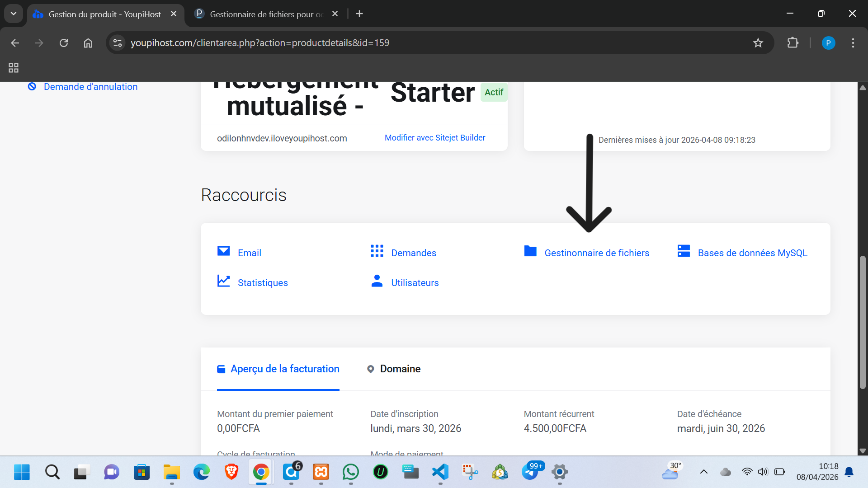Click the Bases de données MySQL icon
The height and width of the screenshot is (488, 868).
point(684,251)
